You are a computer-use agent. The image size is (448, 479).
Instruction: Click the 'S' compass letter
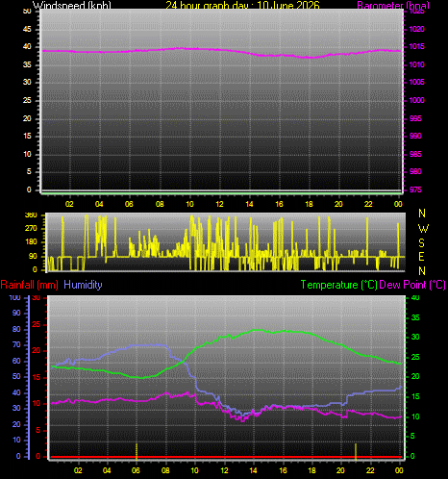click(x=422, y=243)
